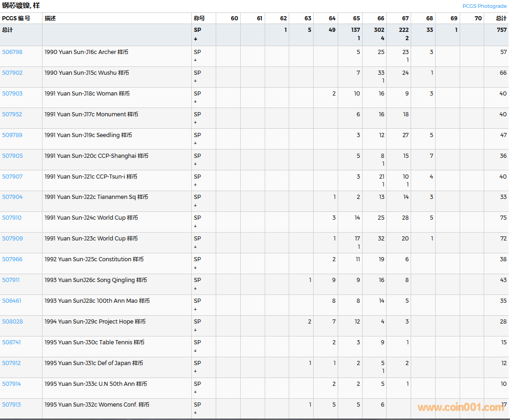Click the 507904 Tiananmen Sq link
The height and width of the screenshot is (420, 510).
coord(12,197)
